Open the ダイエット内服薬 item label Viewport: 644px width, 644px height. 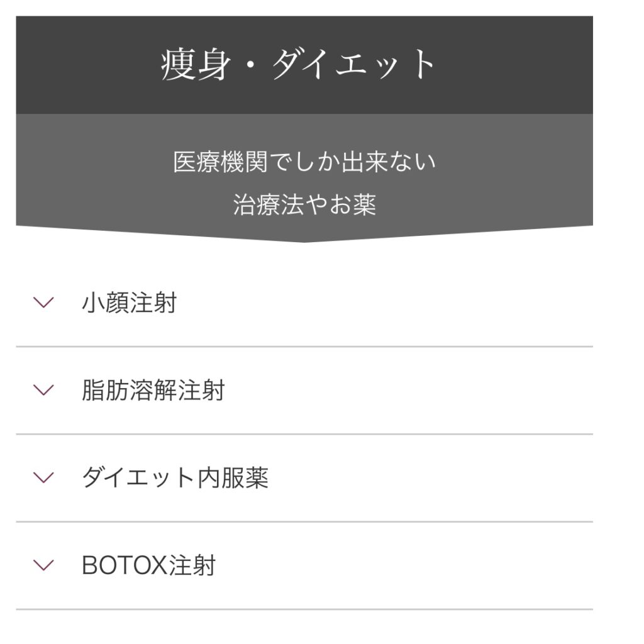click(175, 478)
